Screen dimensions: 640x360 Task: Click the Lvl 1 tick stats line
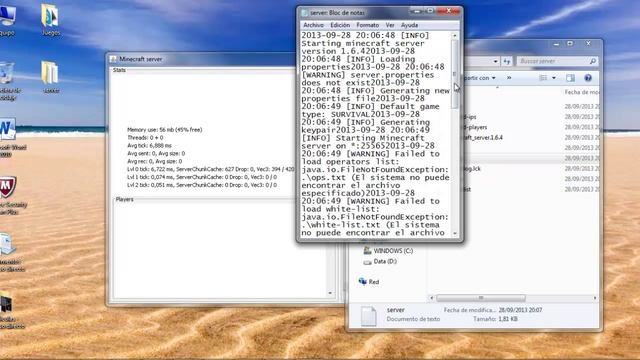[x=202, y=177]
